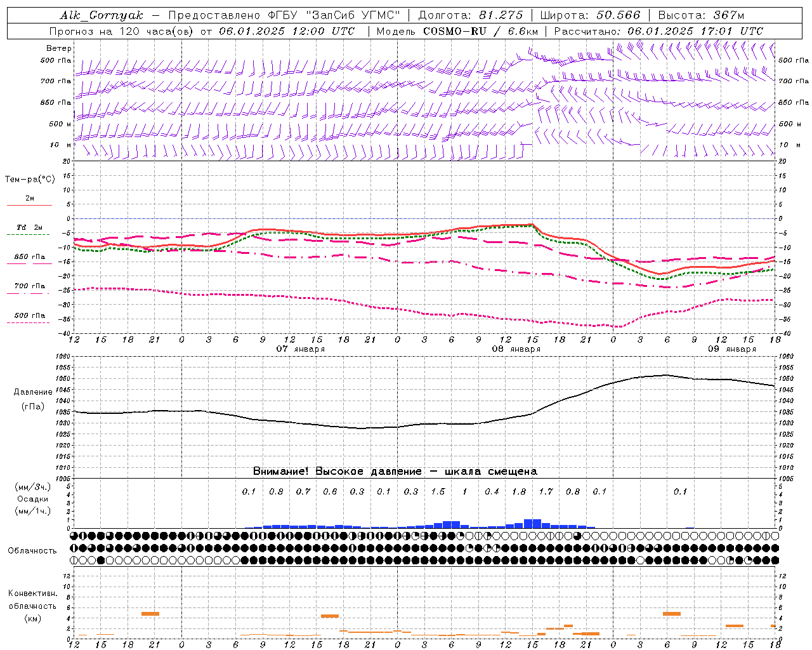Viewport: 812px width, 650px height.
Task: Click the Внимание! Высокое давление warning text
Action: (395, 471)
